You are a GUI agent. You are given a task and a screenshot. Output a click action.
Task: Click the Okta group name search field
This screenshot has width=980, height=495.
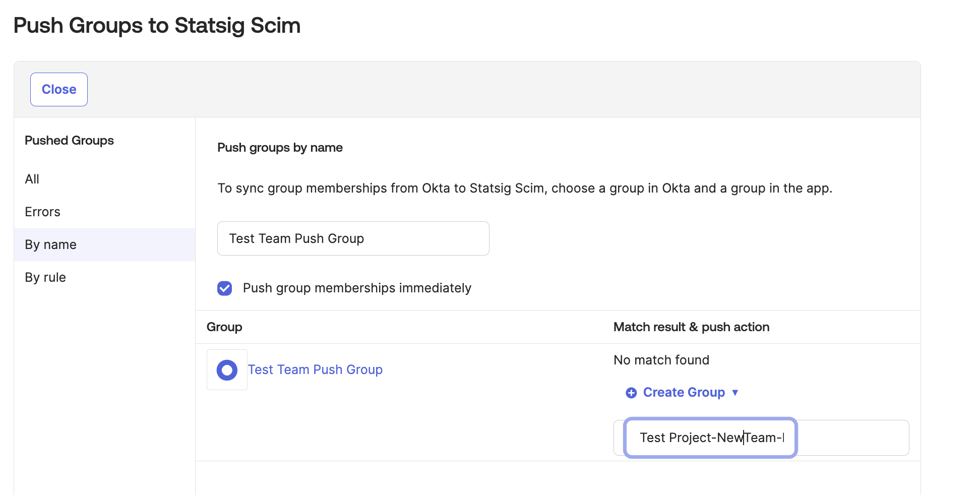(x=353, y=238)
